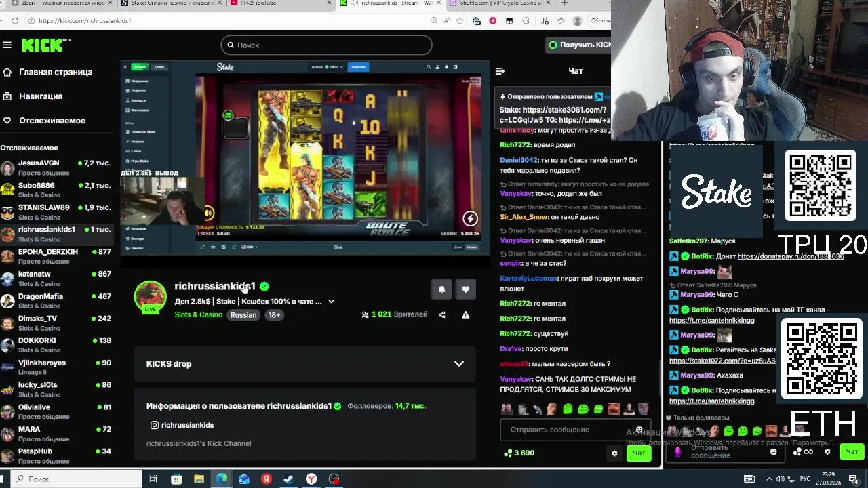
Task: Expand the KICKS drop section
Action: coord(304,364)
